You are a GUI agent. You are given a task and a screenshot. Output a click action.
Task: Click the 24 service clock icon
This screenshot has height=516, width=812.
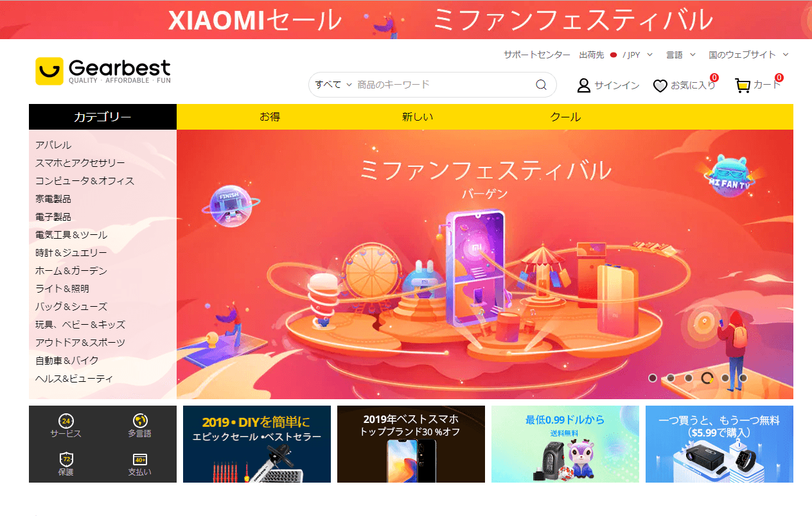tap(66, 421)
